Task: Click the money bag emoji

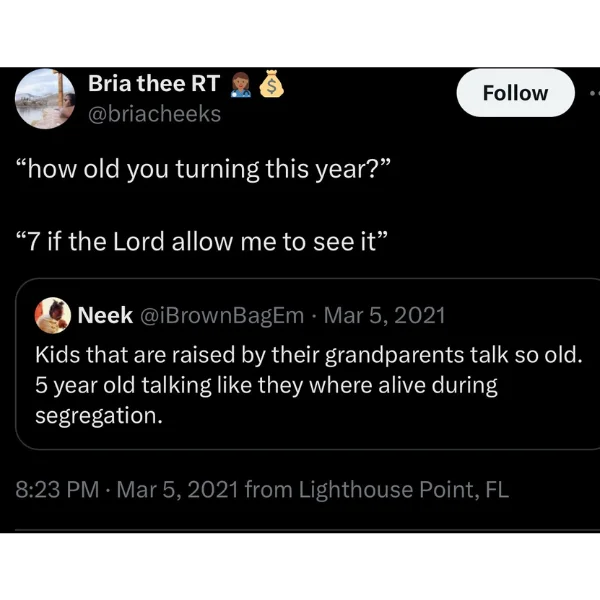Action: (x=272, y=83)
